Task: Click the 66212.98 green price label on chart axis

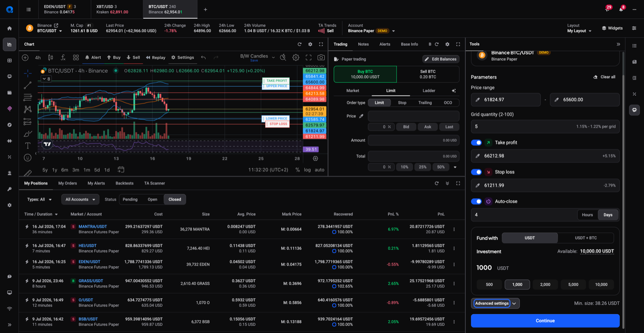Action: tap(315, 71)
